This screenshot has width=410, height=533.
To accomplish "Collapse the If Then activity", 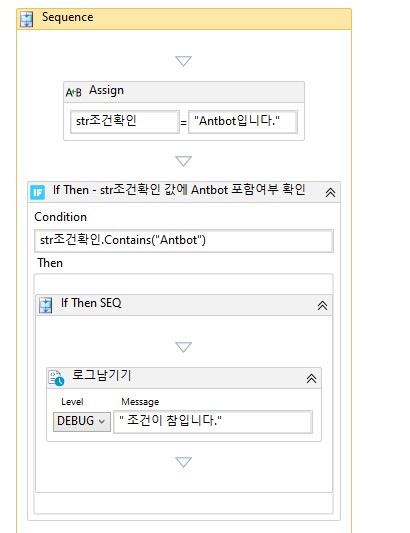I will pos(330,193).
